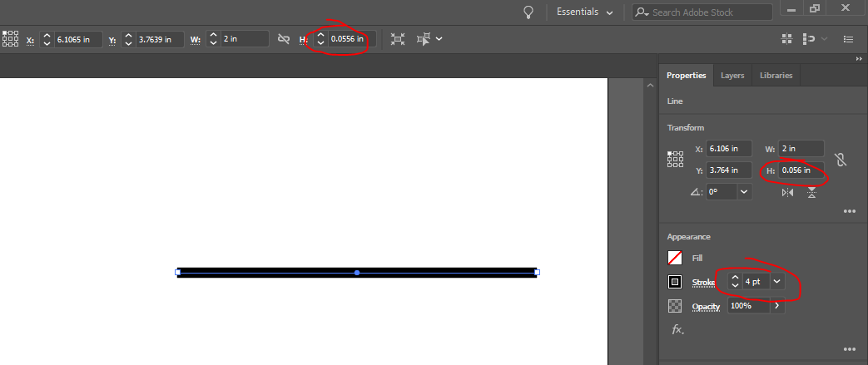The width and height of the screenshot is (868, 365).
Task: Click the Fill color swatch
Action: point(675,258)
